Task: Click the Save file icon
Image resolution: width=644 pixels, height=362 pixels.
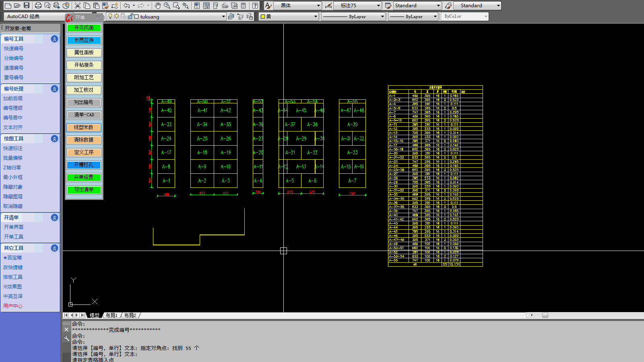Action: [27, 6]
